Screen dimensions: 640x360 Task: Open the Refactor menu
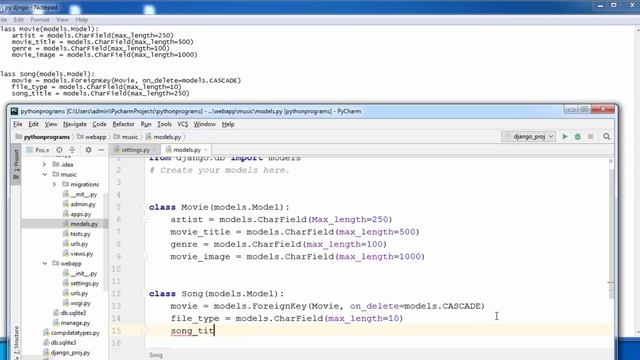(x=123, y=124)
